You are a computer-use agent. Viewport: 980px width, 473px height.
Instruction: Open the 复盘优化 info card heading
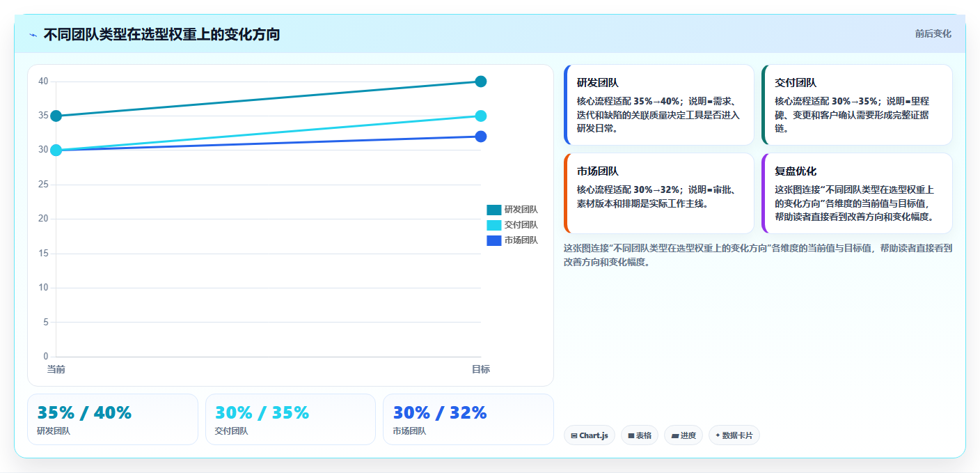click(796, 171)
